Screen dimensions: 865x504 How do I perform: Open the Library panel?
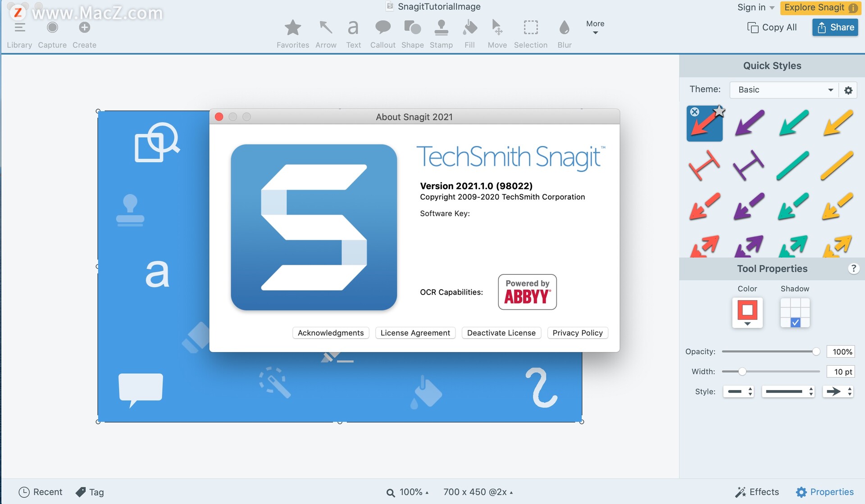coord(19,34)
